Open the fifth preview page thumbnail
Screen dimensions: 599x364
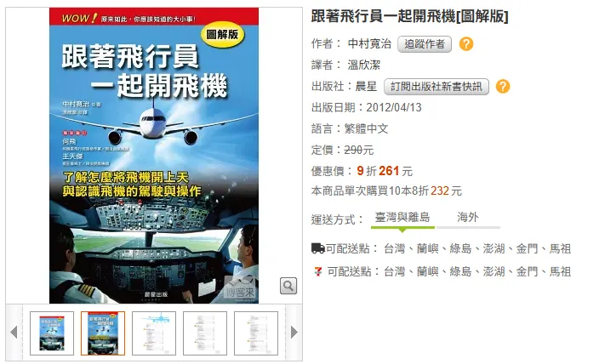pyautogui.click(x=256, y=333)
